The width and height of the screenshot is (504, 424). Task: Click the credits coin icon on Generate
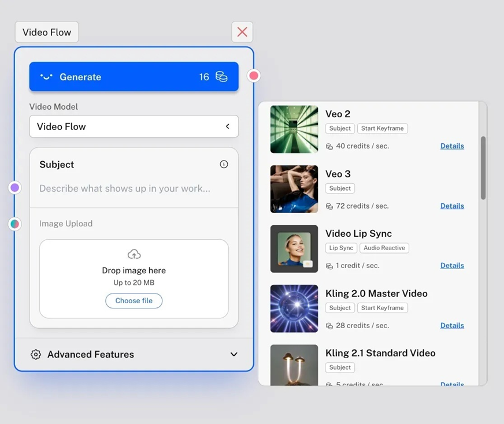(221, 77)
